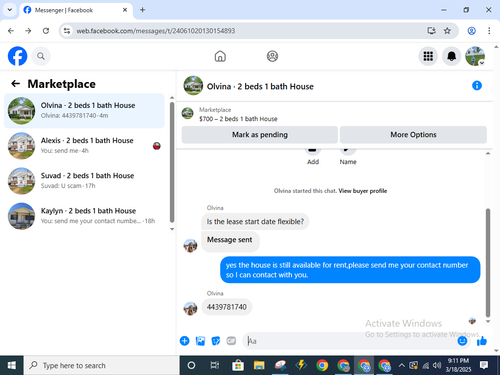Viewport: 500px width, 375px height.
Task: Click the site information icon in address bar
Action: point(67,31)
